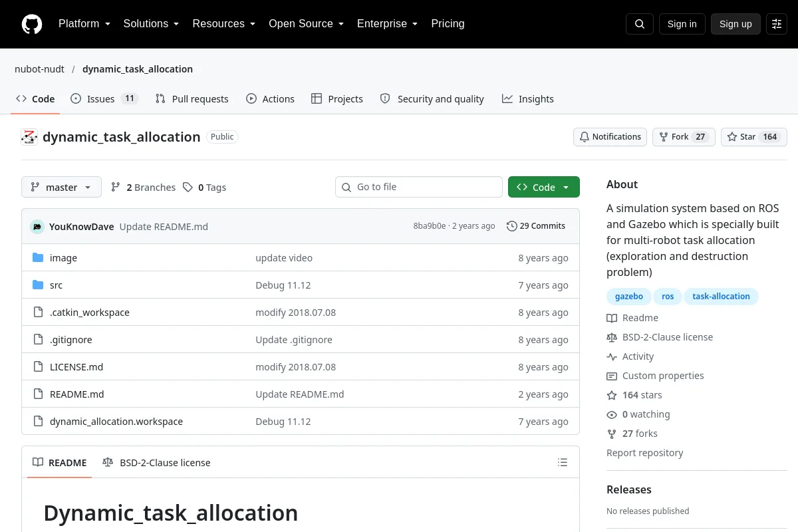
Task: Open the README.md file
Action: tap(77, 394)
